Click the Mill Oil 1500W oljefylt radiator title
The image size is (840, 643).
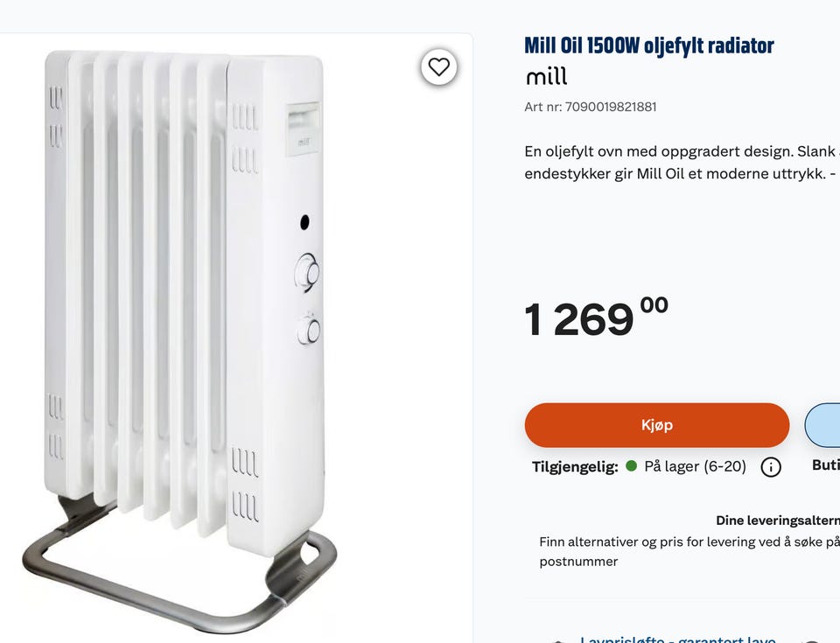648,45
